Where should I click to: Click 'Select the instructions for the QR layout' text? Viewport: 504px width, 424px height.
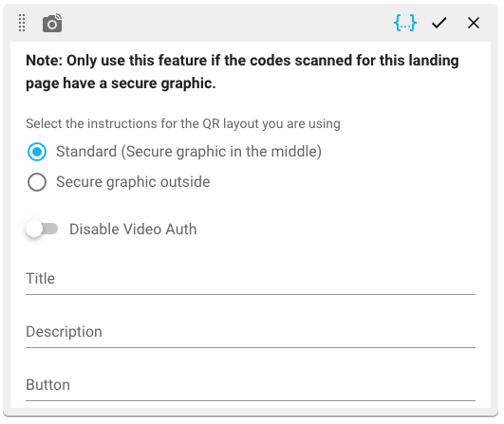(x=183, y=123)
